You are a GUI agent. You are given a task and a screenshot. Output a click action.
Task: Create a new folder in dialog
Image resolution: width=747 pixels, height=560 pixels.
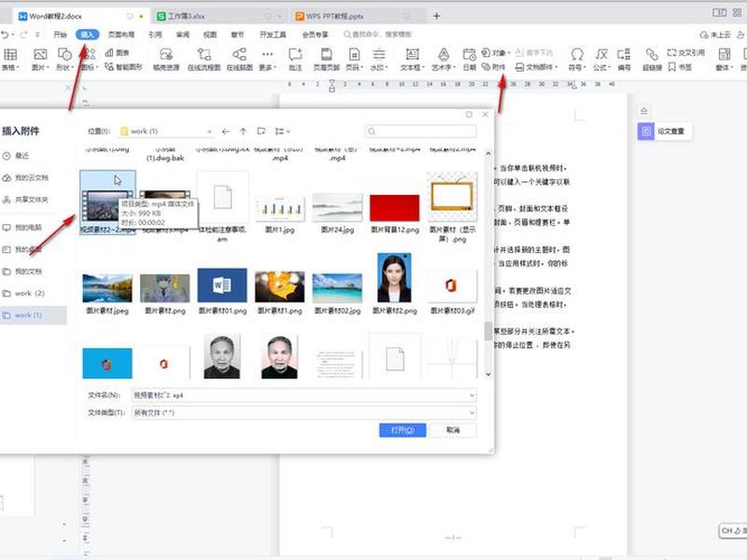(261, 131)
